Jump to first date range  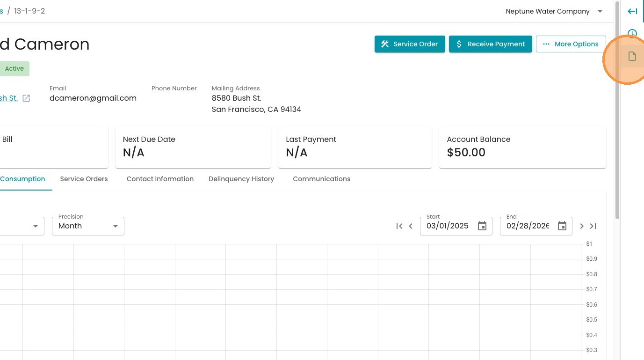pyautogui.click(x=399, y=226)
